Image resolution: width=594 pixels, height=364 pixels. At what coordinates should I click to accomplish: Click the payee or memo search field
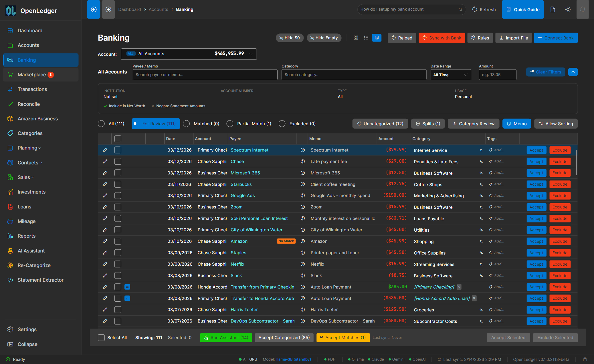click(x=205, y=75)
